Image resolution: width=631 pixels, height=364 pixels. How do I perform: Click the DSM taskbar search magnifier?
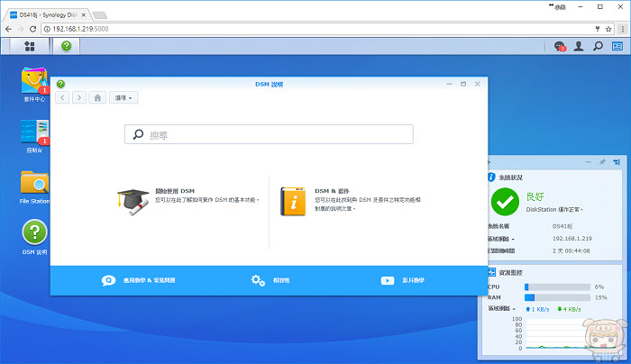(x=598, y=46)
